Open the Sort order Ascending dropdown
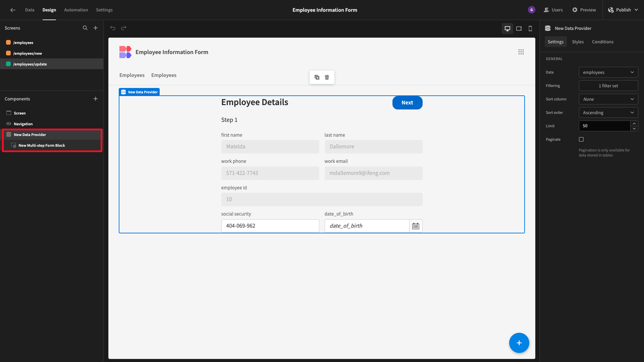This screenshot has height=362, width=644. 608,112
